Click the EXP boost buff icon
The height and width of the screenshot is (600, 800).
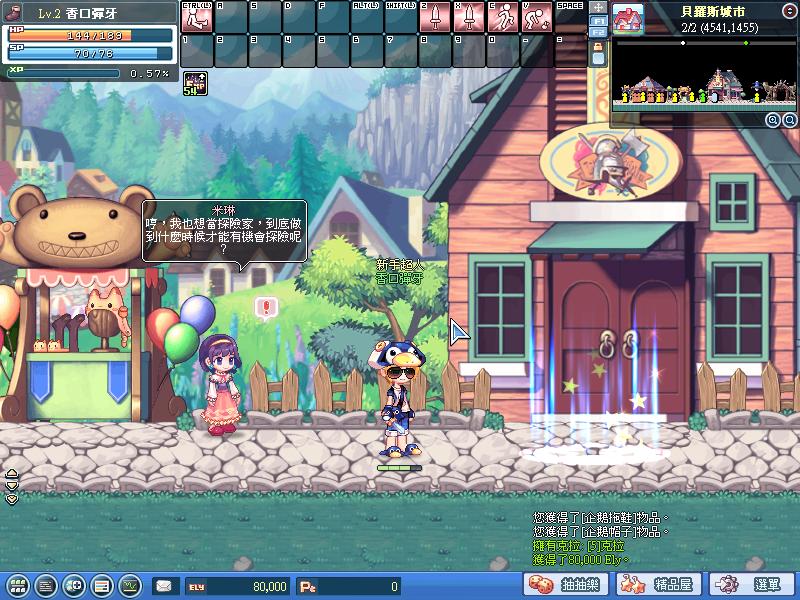point(195,84)
